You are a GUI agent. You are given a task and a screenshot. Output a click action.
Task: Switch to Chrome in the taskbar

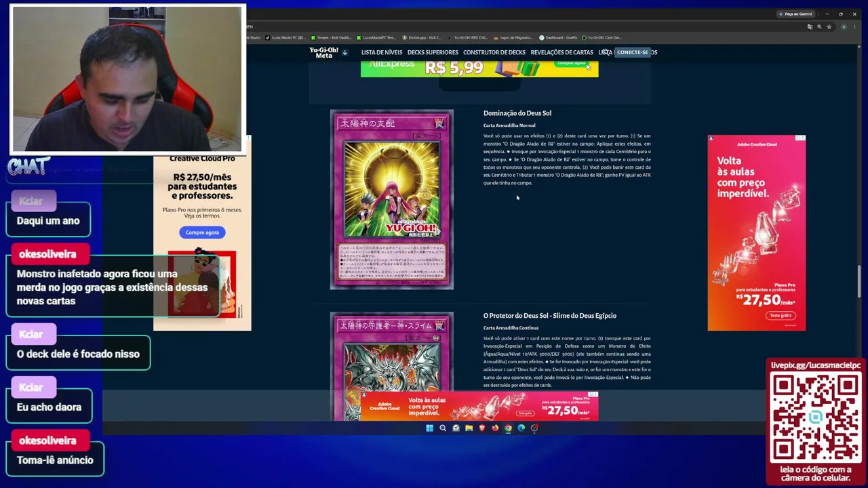508,428
